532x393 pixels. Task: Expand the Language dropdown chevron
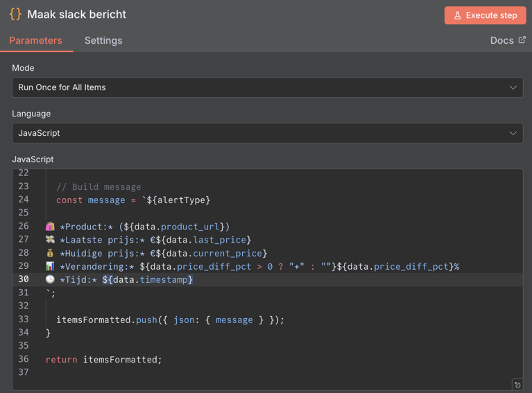513,133
